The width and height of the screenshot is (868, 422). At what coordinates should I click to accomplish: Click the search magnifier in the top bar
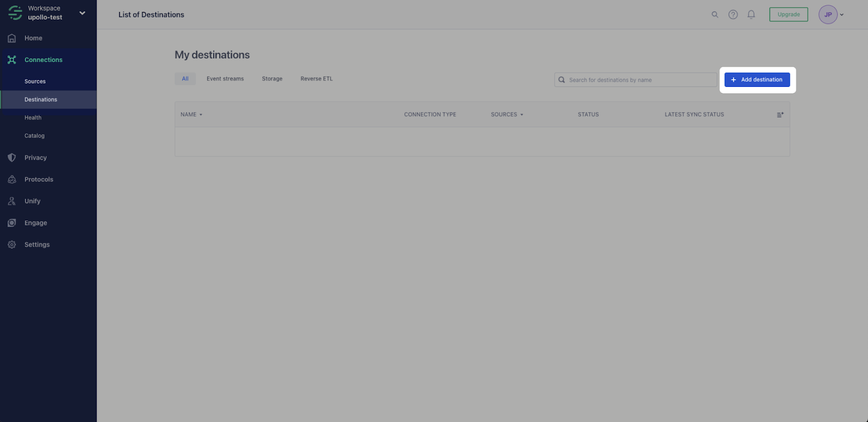coord(715,15)
